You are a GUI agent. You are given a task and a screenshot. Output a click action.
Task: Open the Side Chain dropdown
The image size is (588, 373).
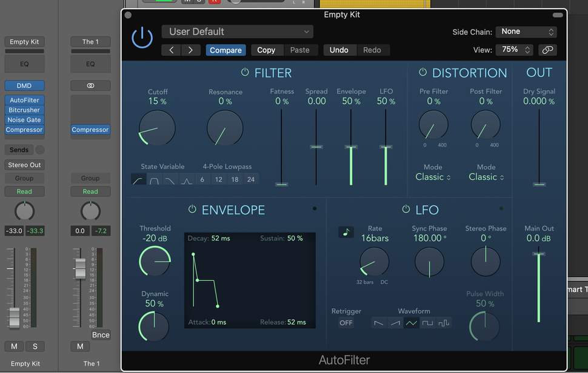point(526,31)
